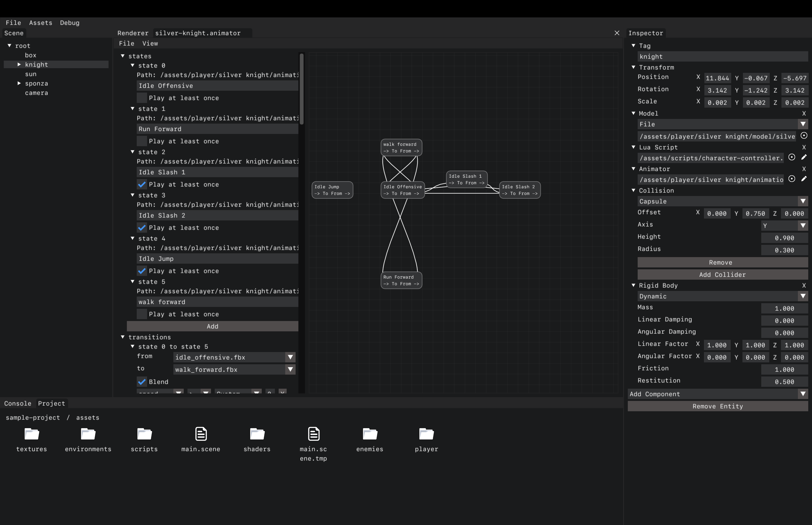The height and width of the screenshot is (525, 812).
Task: Open the Assets menu
Action: coord(41,23)
